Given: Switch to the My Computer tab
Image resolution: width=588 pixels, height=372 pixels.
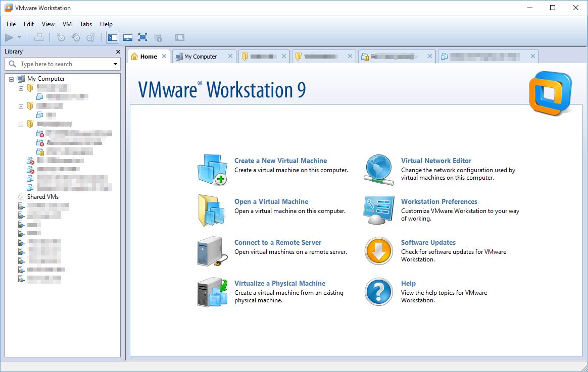Looking at the screenshot, I should tap(200, 57).
